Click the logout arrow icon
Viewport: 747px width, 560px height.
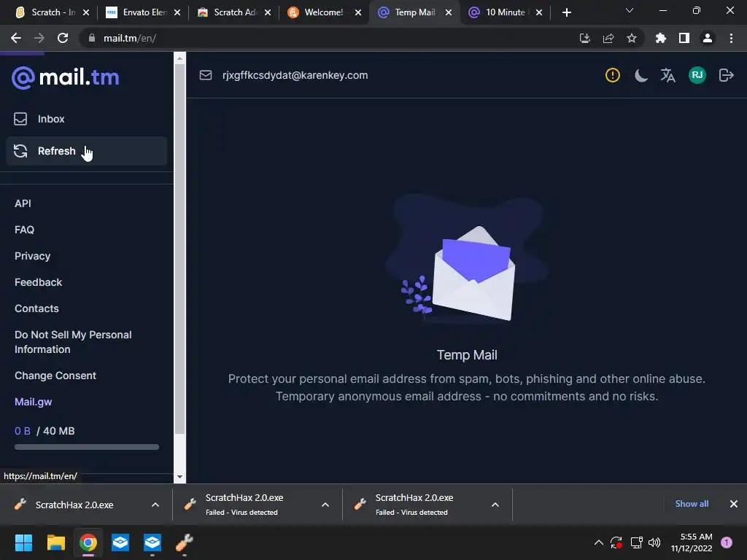[726, 75]
